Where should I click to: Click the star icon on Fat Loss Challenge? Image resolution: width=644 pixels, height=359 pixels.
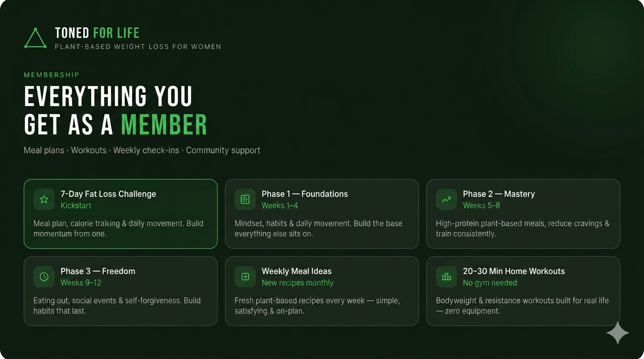44,200
